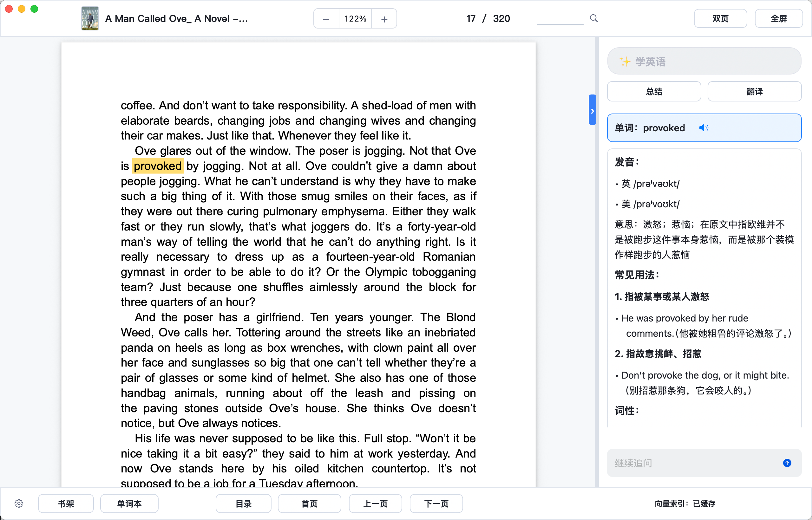Viewport: 812px width, 520px height.
Task: Open the book cover thumbnail
Action: coord(90,19)
